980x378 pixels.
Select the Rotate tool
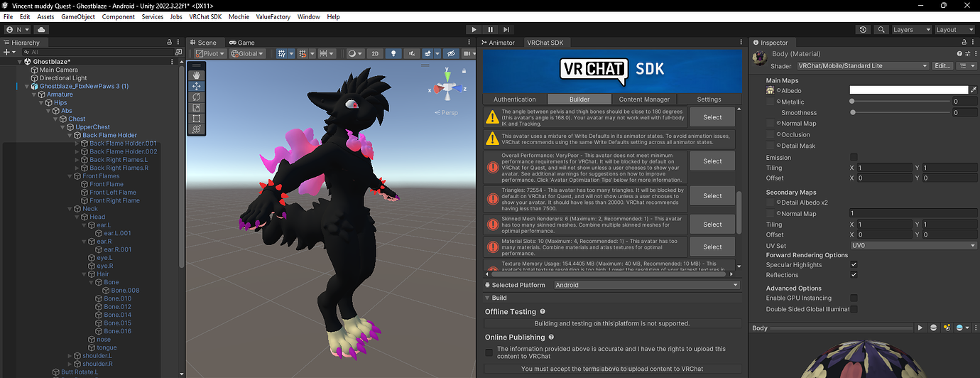[x=197, y=97]
